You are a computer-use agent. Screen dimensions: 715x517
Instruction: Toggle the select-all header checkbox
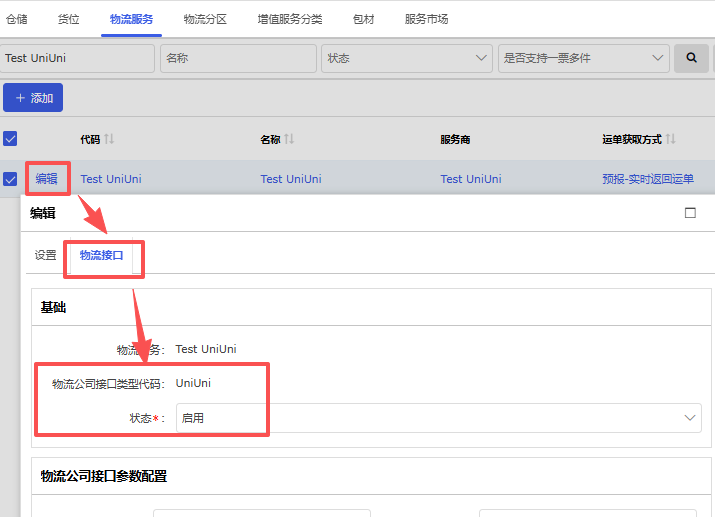10,139
